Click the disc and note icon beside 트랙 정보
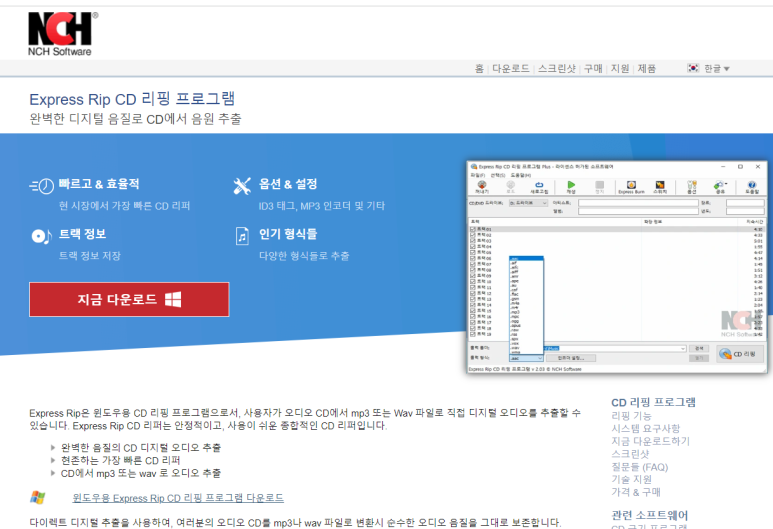Image resolution: width=773 pixels, height=529 pixels. click(41, 237)
